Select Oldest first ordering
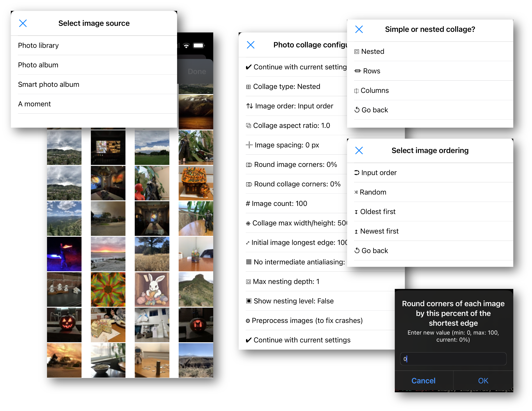This screenshot has height=411, width=532. 378,212
